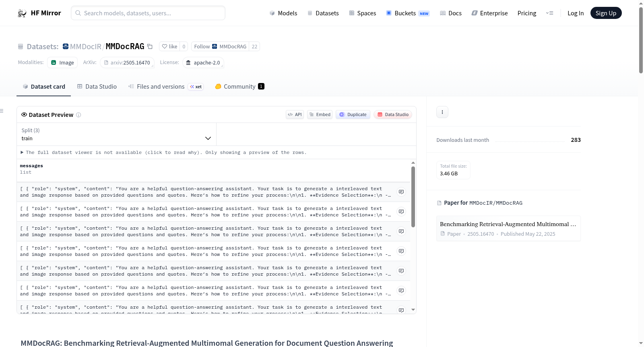Open Spaces in the top navigation
Screen dimensions: 644x347
tap(363, 13)
